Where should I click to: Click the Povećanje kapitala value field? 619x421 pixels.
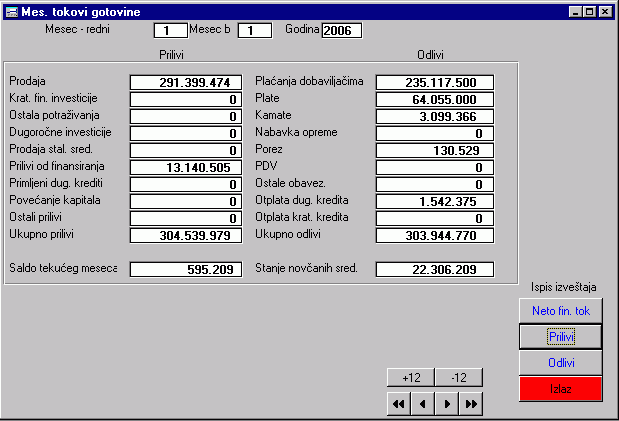(x=186, y=201)
